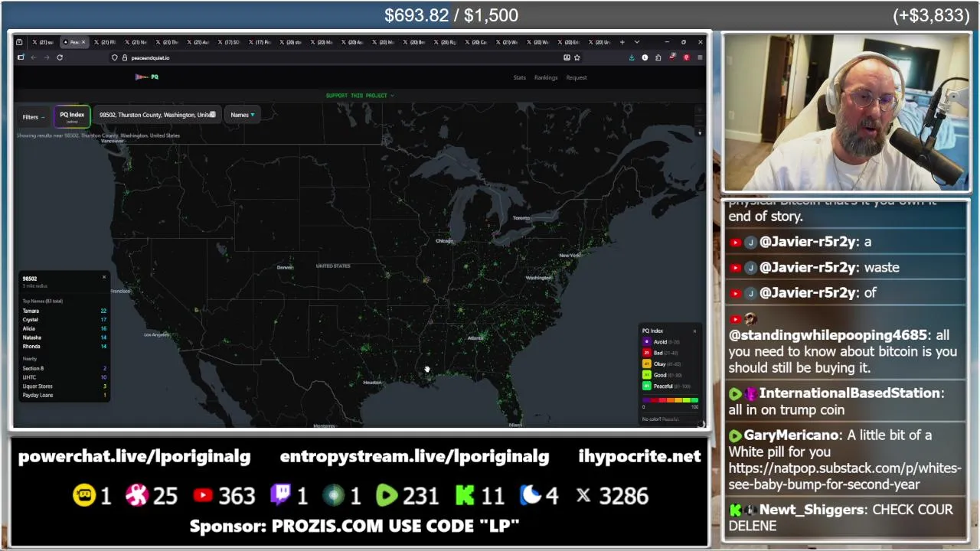Click the map compass control arrow
Viewport: 980px width, 551px height.
[699, 133]
